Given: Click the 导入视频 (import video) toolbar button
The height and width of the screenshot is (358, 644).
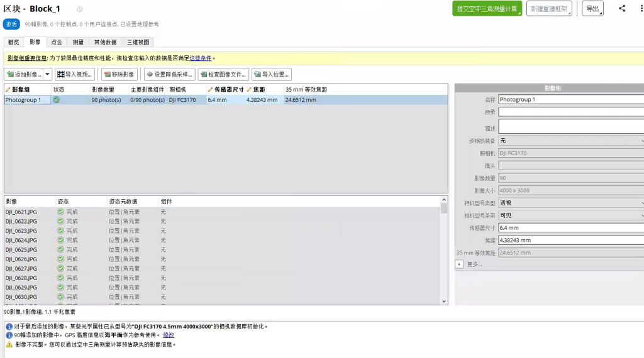Looking at the screenshot, I should [x=75, y=74].
